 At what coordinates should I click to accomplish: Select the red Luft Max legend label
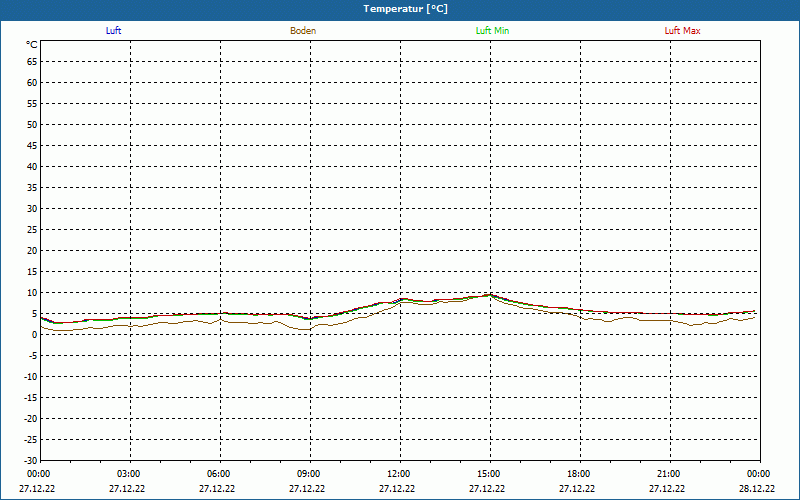pos(682,31)
